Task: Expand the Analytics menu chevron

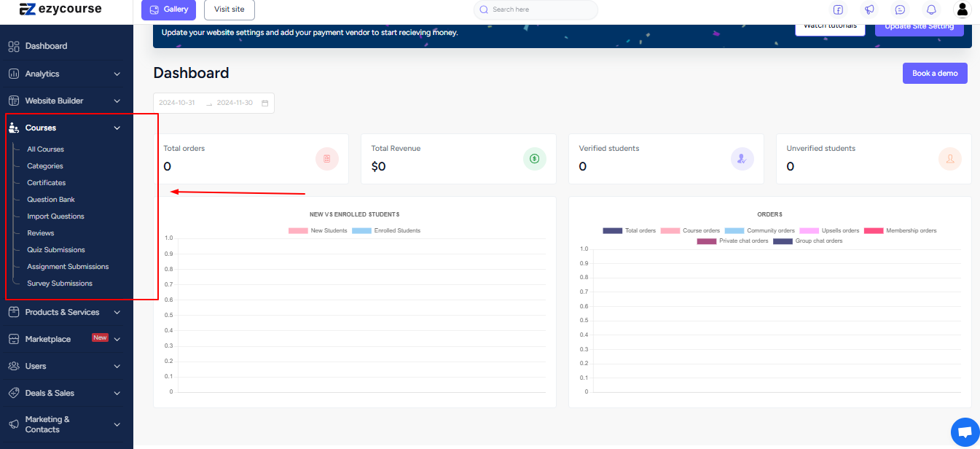Action: tap(117, 74)
